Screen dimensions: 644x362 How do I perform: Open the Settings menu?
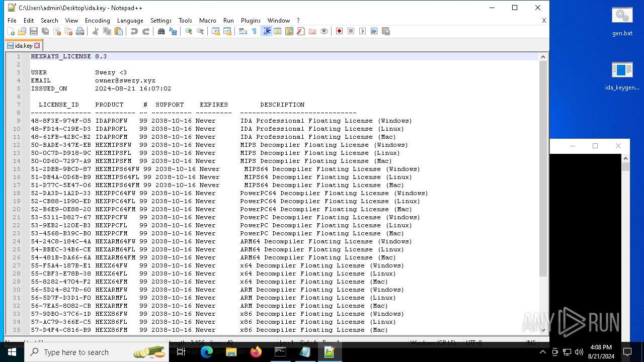161,21
